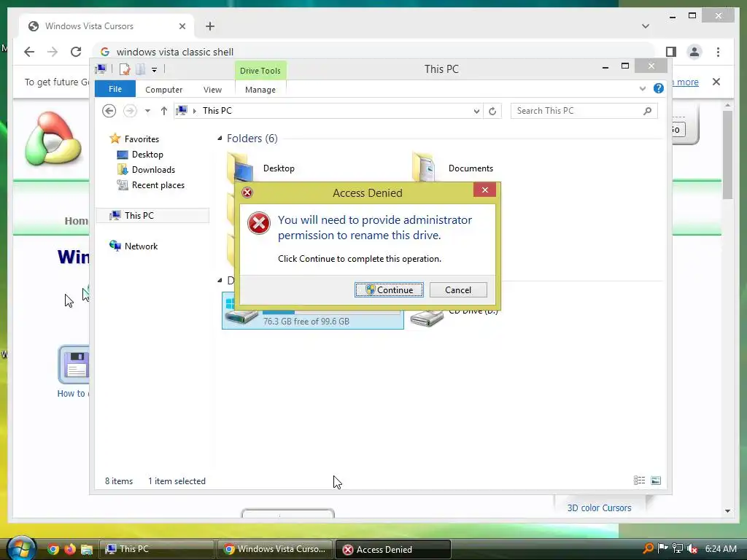Open Customize Quick Access Toolbar dropdown
Screen dimensions: 747x560
[x=155, y=69]
